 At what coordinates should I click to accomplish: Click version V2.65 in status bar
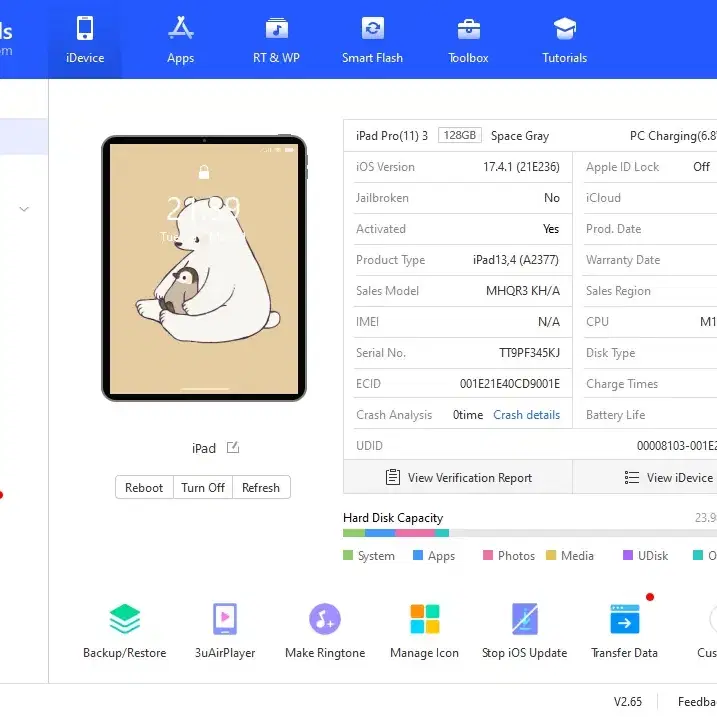pyautogui.click(x=628, y=701)
